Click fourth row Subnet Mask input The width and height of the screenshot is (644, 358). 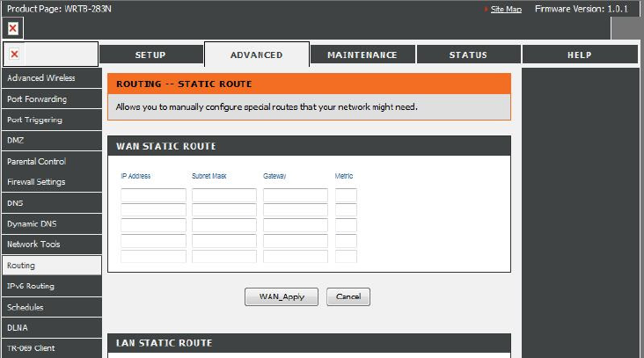(x=224, y=241)
